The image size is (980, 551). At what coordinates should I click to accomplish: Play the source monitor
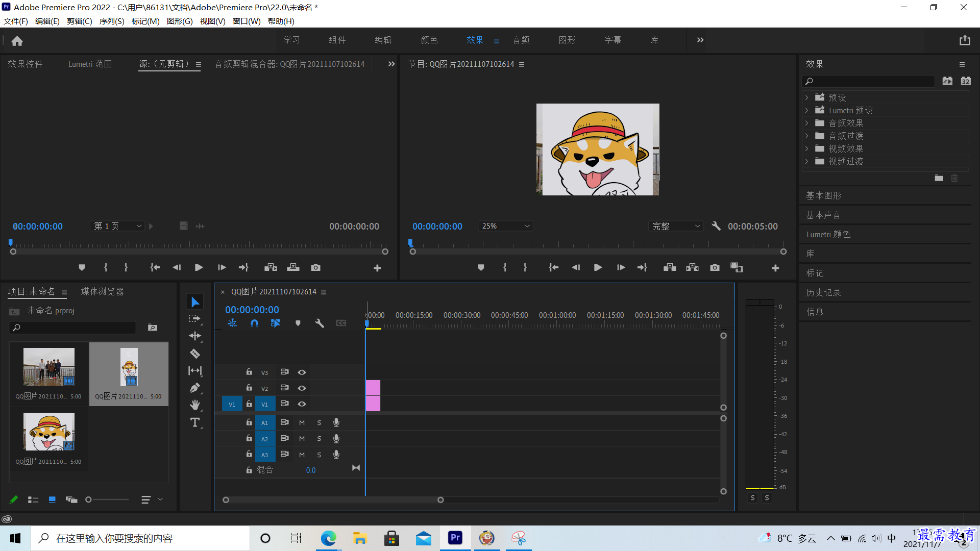[x=199, y=267]
